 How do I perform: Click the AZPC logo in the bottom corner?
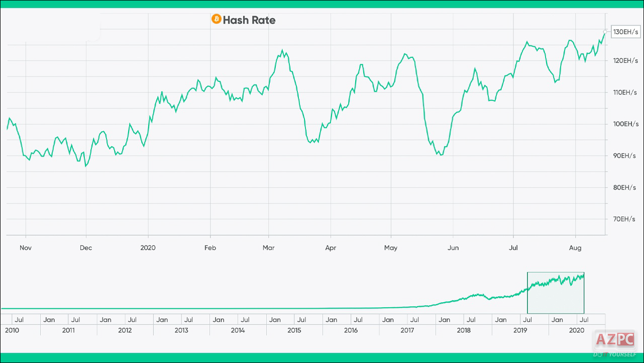[x=614, y=339]
